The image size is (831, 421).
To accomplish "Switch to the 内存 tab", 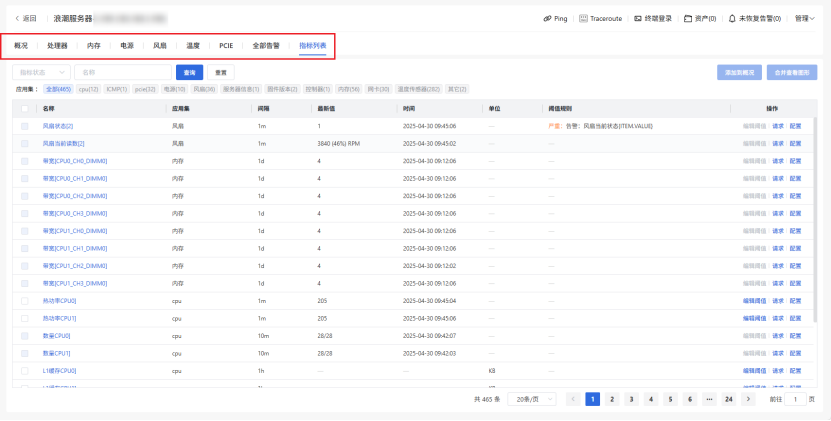I will point(94,46).
